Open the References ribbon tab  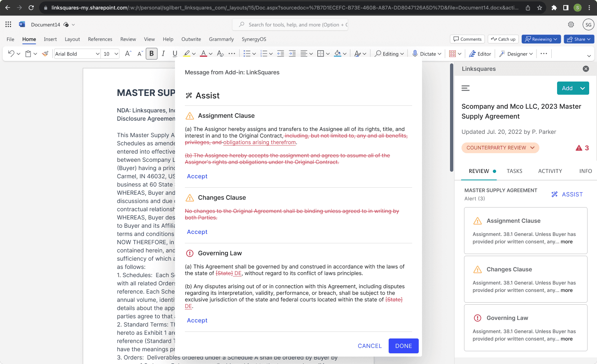point(100,39)
